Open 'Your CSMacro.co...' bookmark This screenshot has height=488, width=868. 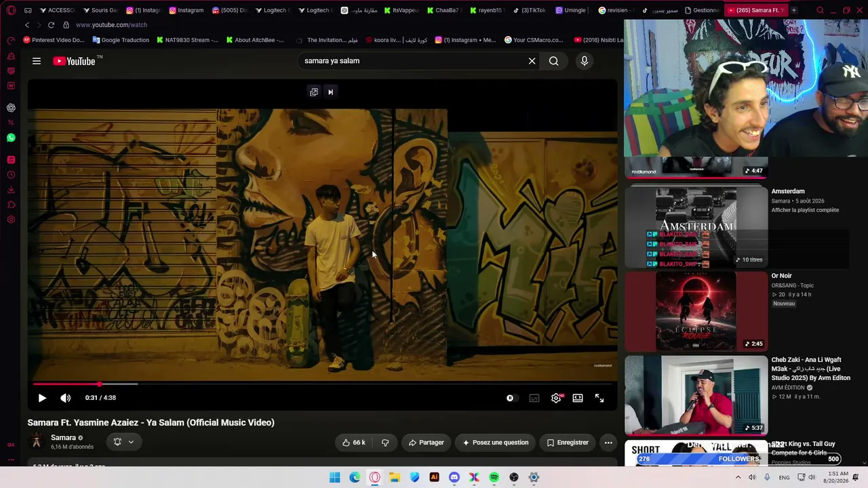pyautogui.click(x=534, y=40)
